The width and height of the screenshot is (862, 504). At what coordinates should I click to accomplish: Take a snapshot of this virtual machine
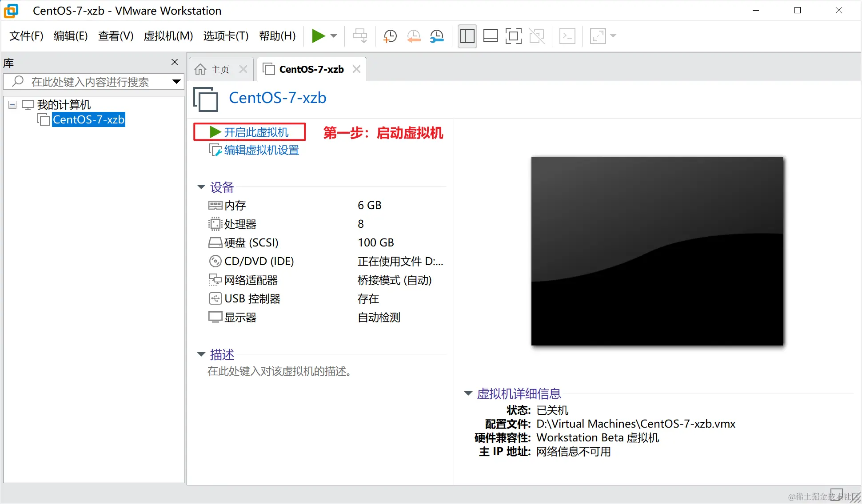point(390,36)
